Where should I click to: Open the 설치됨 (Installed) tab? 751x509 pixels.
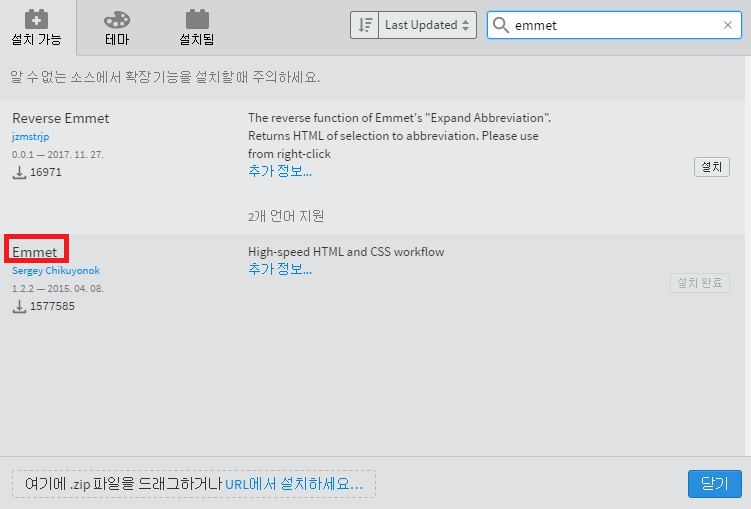coord(197,28)
